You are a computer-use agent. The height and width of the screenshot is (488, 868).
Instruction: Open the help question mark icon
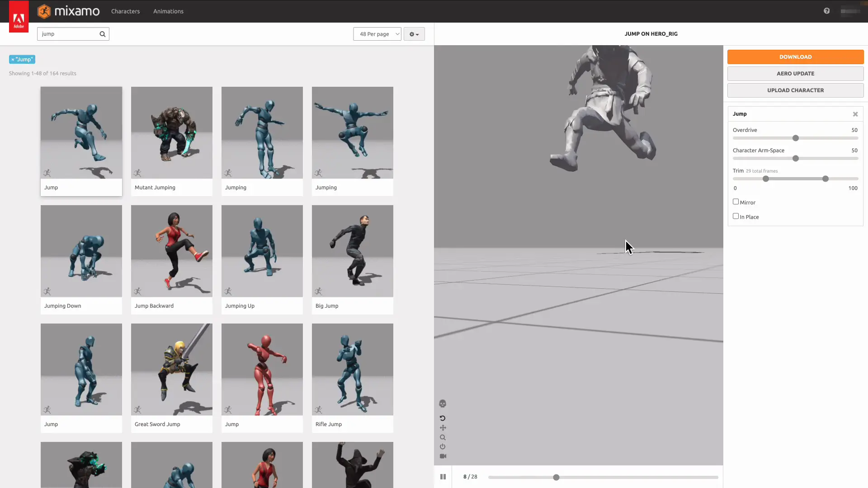point(826,11)
